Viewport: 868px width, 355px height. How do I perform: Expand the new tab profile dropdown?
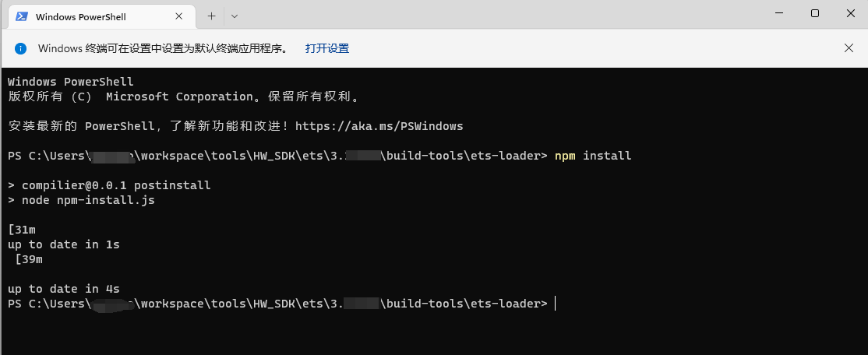point(235,16)
